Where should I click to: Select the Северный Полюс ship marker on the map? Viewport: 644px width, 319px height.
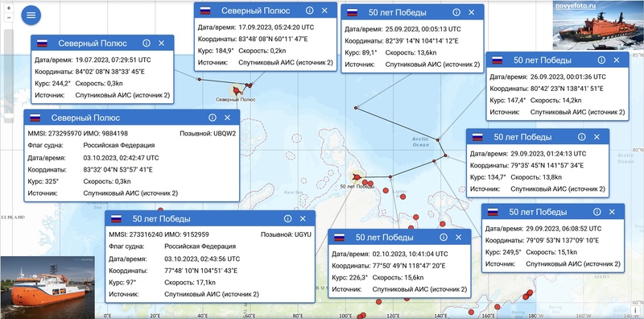click(236, 90)
